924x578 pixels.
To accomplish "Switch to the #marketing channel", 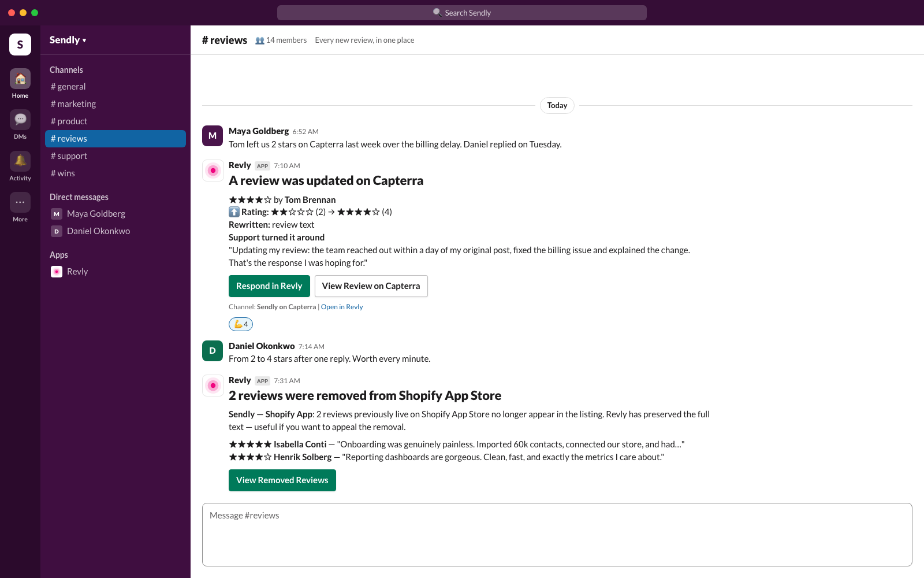I will pyautogui.click(x=115, y=104).
